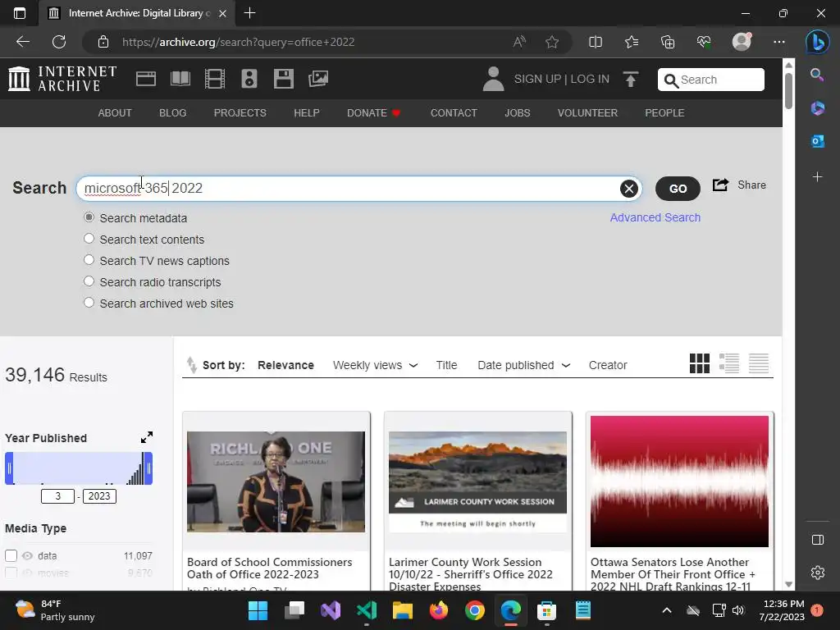Expand the Year Published histogram

tap(147, 438)
